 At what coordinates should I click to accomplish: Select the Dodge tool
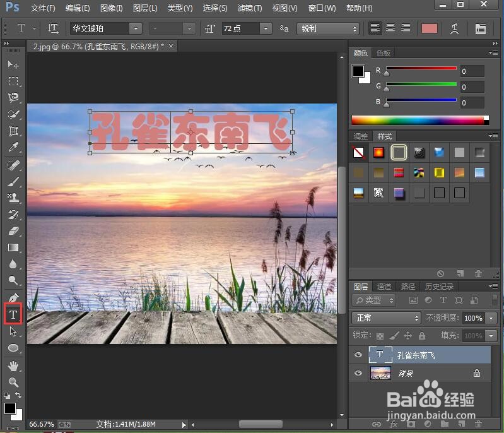13,280
